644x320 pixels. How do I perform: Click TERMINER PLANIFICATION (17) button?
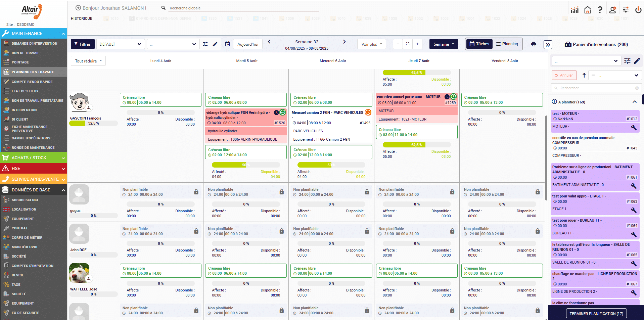click(x=596, y=314)
